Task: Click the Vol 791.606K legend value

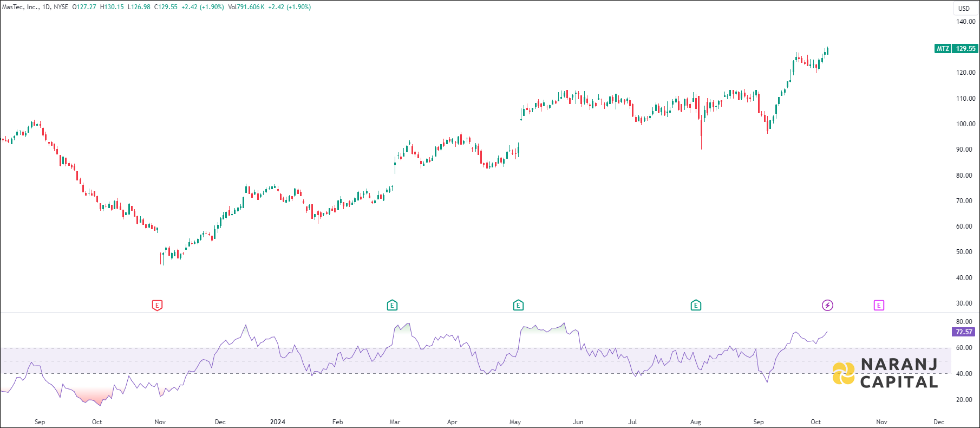Action: coord(246,7)
